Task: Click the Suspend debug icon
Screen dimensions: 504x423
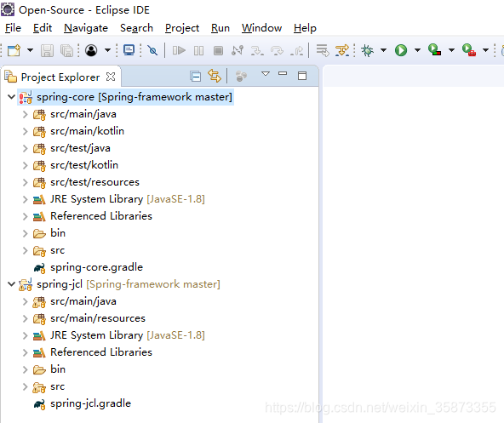Action: (x=198, y=50)
